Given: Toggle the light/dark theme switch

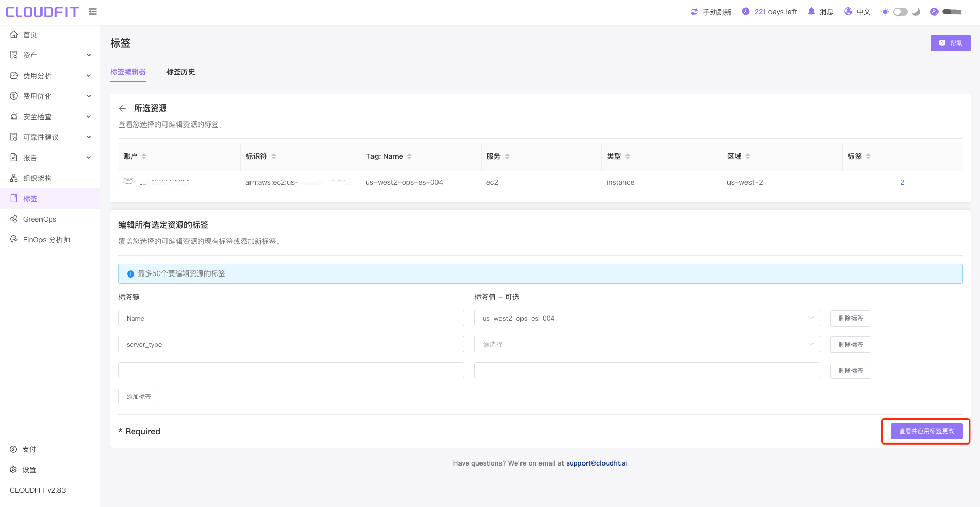Looking at the screenshot, I should [x=901, y=12].
